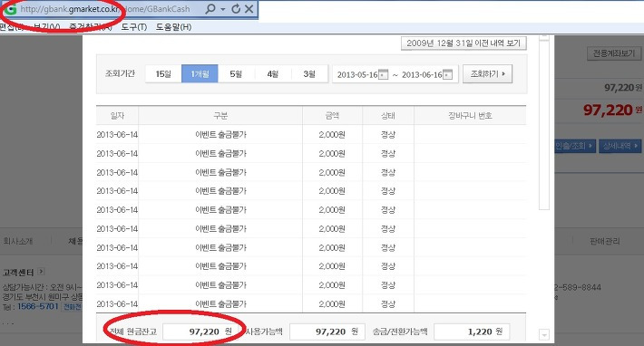Click the 일자 column header
644x346 pixels.
click(117, 116)
